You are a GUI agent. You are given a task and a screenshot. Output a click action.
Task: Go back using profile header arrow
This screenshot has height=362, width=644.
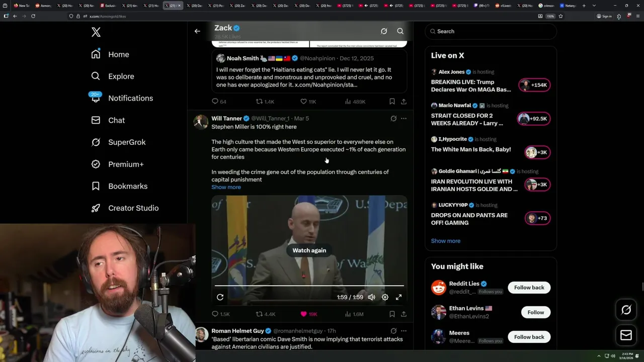click(x=197, y=31)
